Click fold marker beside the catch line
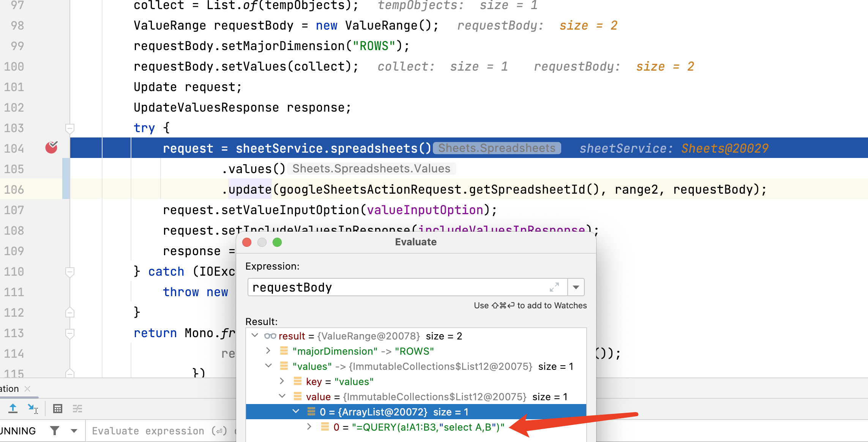The width and height of the screenshot is (868, 442). (69, 272)
